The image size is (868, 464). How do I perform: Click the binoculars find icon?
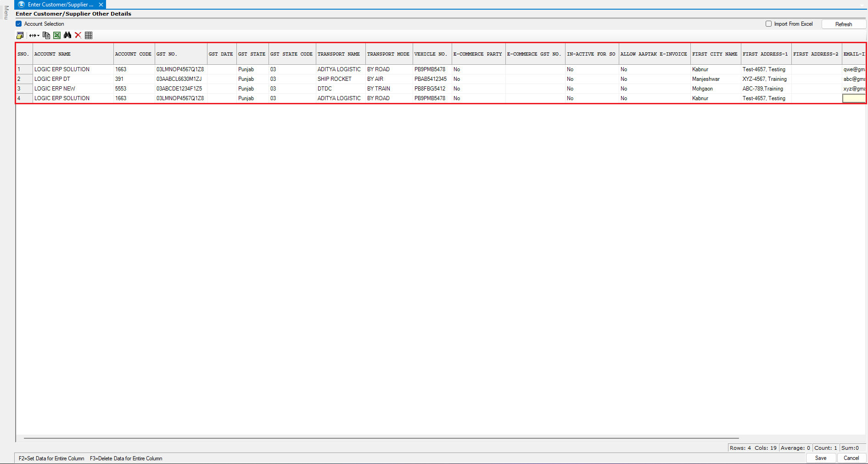click(67, 35)
